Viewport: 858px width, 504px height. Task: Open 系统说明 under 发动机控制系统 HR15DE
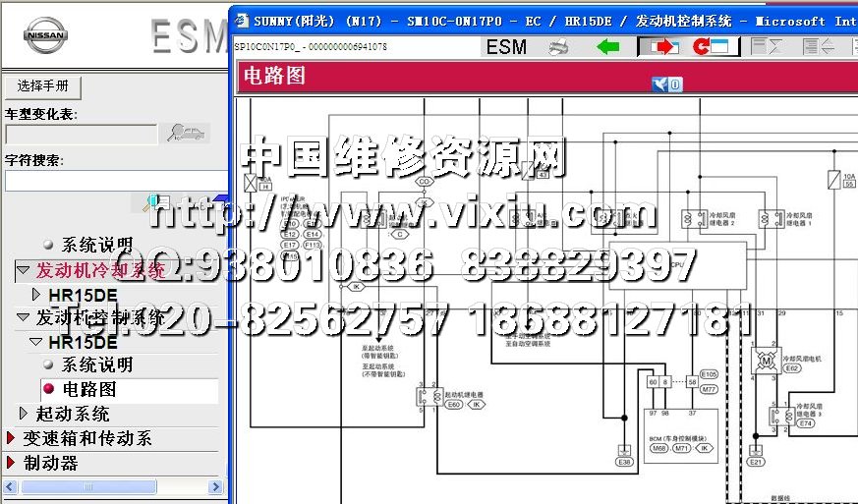point(96,364)
